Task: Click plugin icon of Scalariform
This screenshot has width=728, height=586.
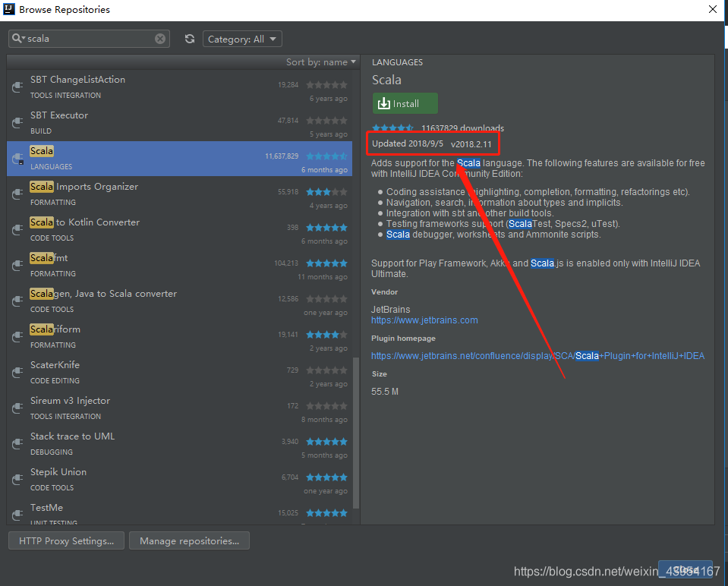Action: [17, 337]
